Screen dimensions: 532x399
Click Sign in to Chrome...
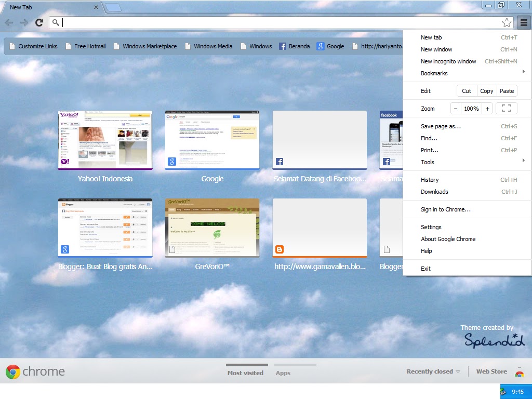[467, 209]
